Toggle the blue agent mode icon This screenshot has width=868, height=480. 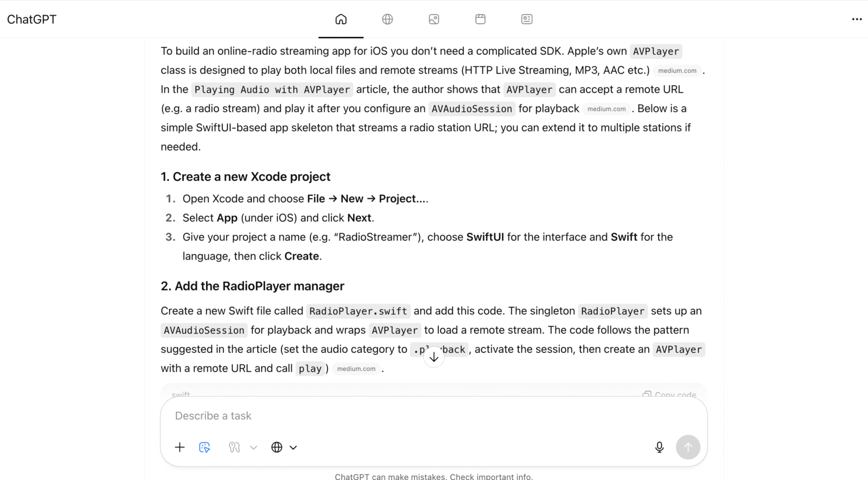tap(205, 447)
